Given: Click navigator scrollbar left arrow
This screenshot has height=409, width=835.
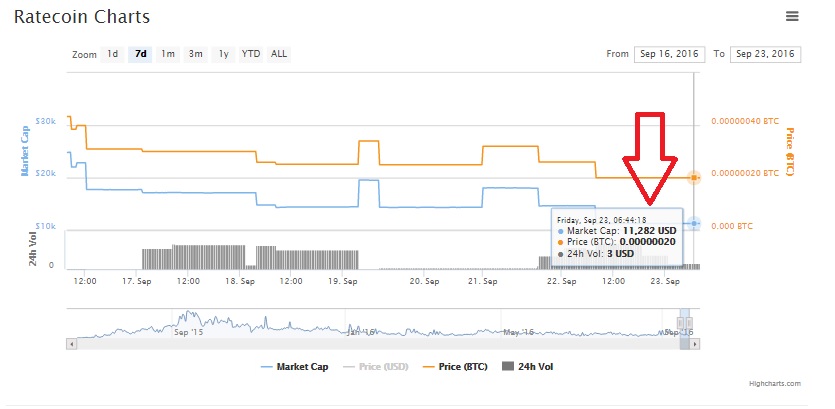Looking at the screenshot, I should pos(71,345).
